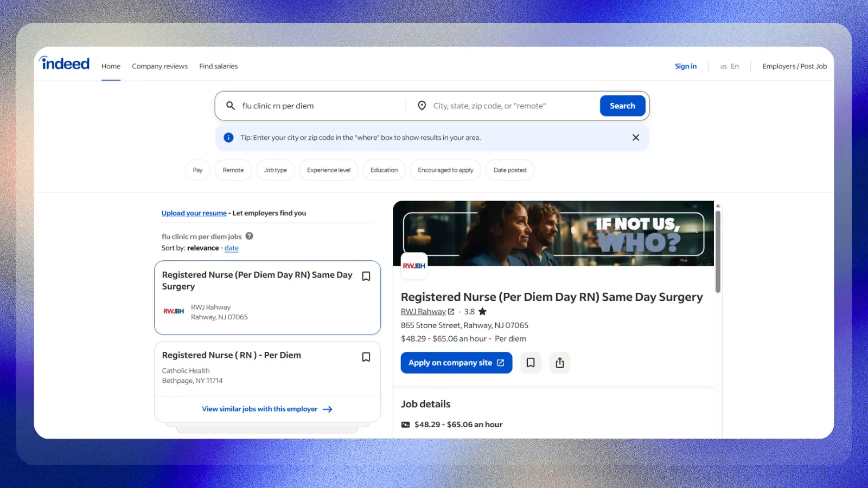The width and height of the screenshot is (868, 488).
Task: Open the Job type filter
Action: [276, 170]
